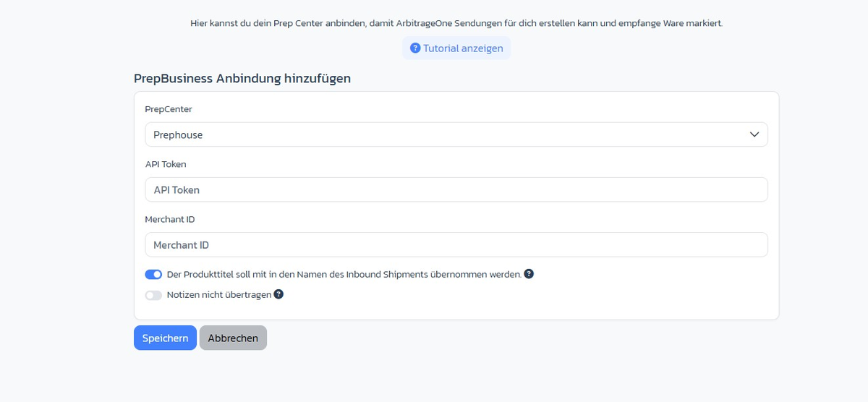868x402 pixels.
Task: Click help icon next to Produkttitel option
Action: click(529, 274)
